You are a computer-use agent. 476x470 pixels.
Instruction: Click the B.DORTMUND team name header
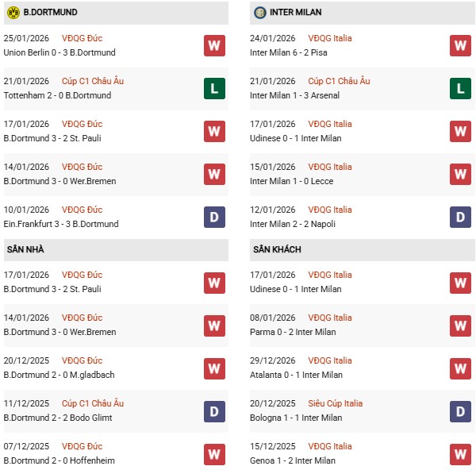(x=50, y=13)
